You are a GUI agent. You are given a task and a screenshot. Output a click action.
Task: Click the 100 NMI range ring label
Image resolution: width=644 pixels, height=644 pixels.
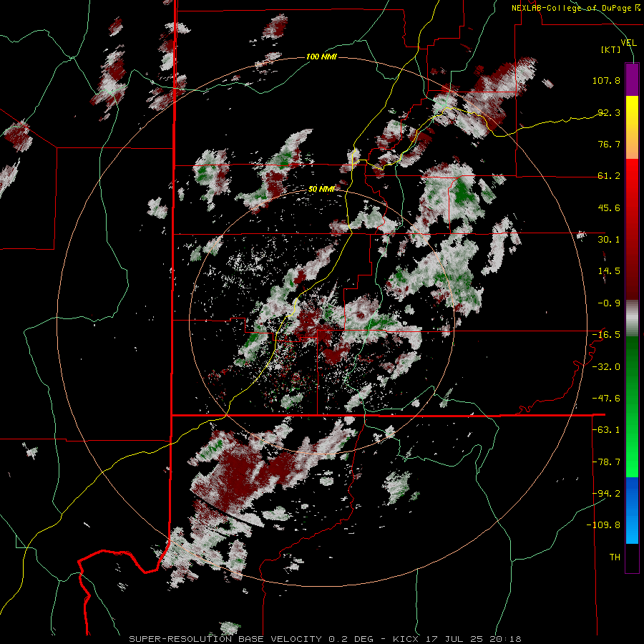click(321, 57)
